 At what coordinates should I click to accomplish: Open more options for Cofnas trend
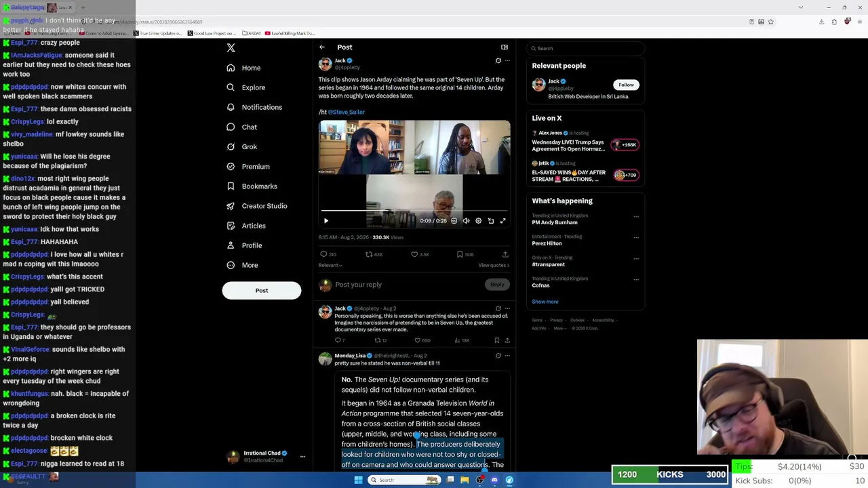tap(636, 280)
